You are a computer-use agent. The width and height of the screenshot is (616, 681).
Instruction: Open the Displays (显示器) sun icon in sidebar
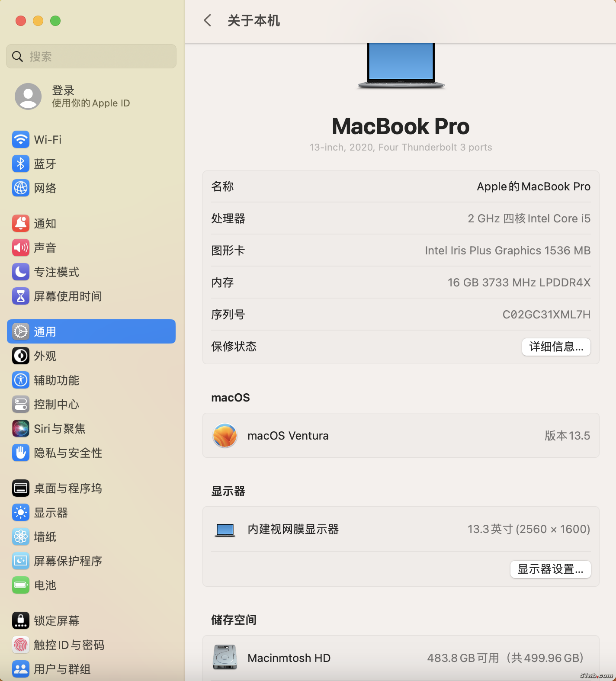click(21, 512)
